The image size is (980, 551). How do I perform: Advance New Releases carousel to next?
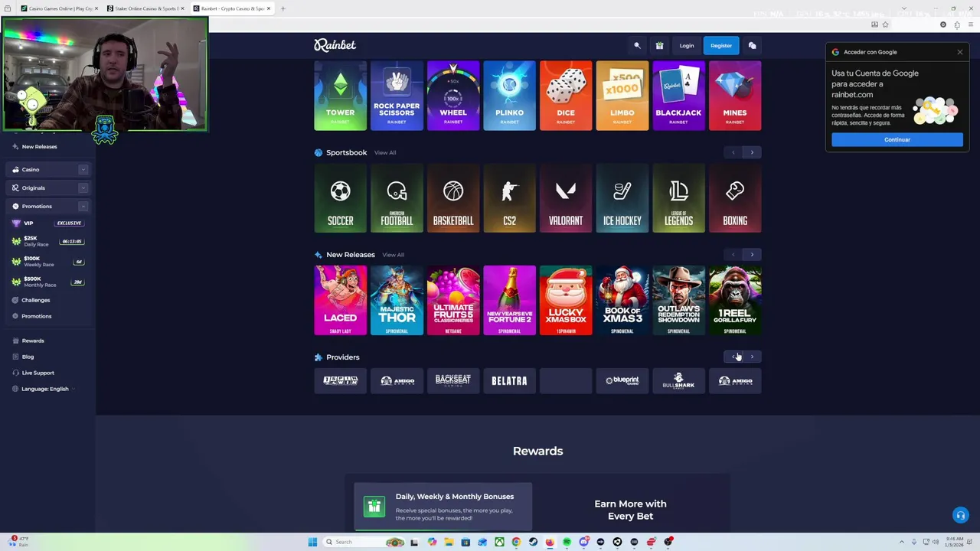click(752, 254)
